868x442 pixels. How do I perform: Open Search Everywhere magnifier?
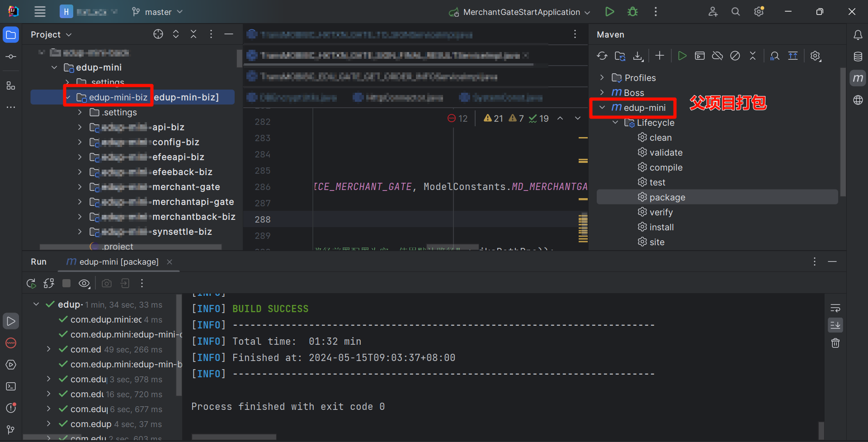click(x=736, y=12)
